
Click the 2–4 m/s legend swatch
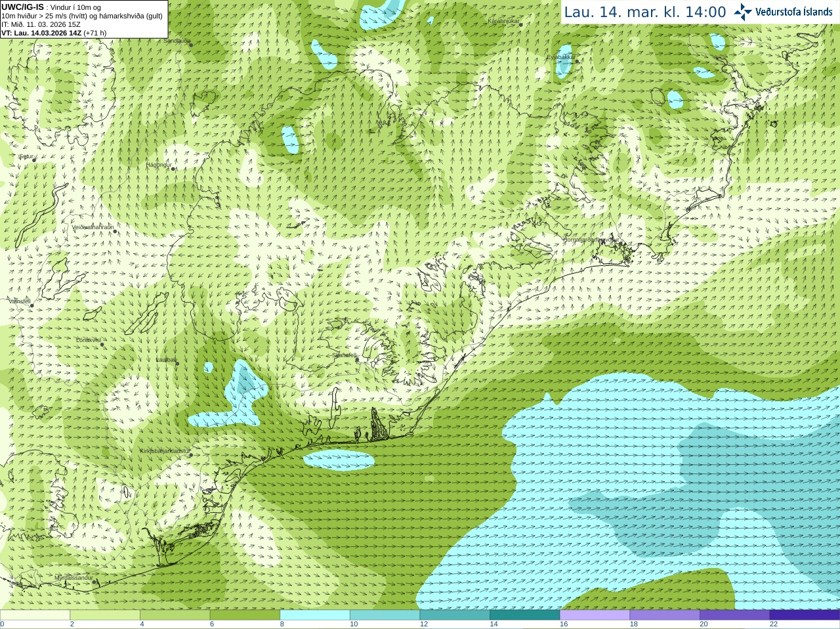[x=105, y=615]
